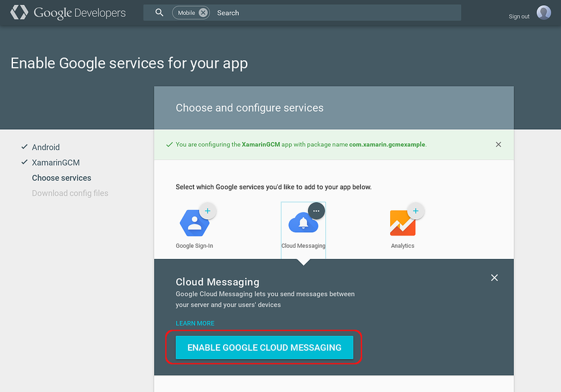The image size is (561, 392).
Task: Select the Cloud Messaging service icon
Action: pos(303,224)
